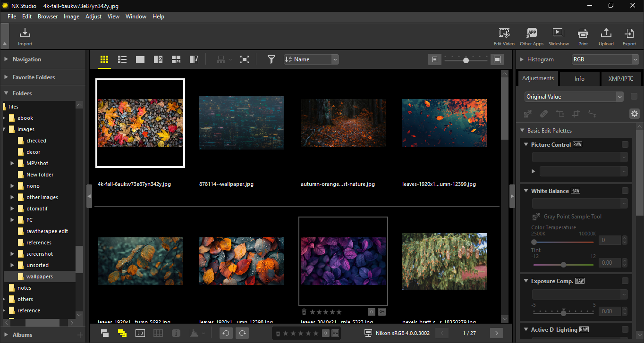This screenshot has width=644, height=343.
Task: Start the Slideshow
Action: click(x=559, y=37)
